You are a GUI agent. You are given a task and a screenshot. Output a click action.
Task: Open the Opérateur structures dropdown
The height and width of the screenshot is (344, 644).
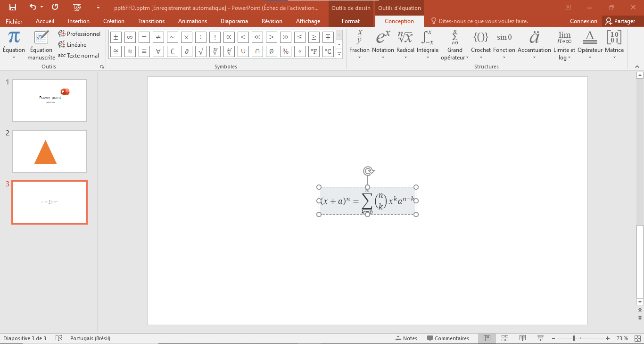point(590,45)
